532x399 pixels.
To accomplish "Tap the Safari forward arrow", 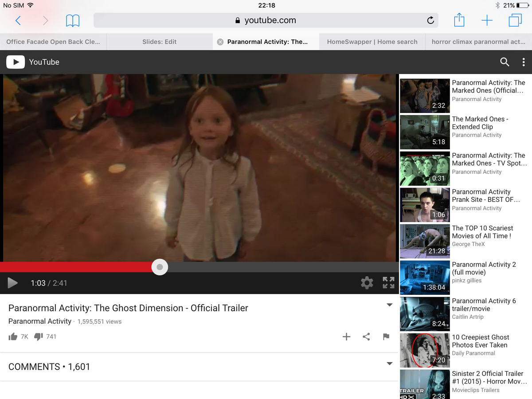I will click(x=45, y=20).
